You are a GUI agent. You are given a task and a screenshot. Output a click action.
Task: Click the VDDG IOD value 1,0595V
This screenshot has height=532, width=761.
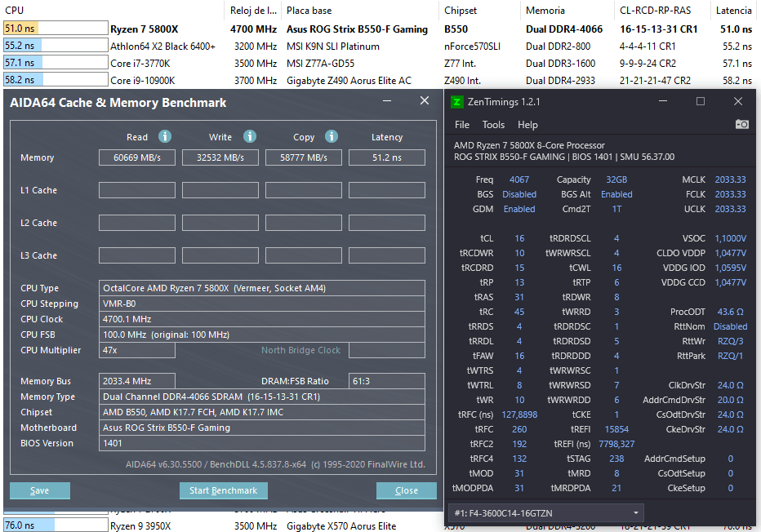point(731,268)
